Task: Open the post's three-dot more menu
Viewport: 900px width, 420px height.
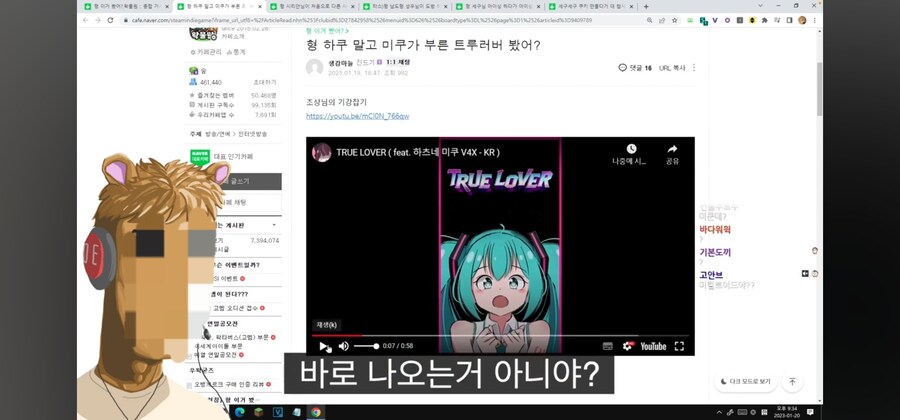Action: (x=693, y=68)
